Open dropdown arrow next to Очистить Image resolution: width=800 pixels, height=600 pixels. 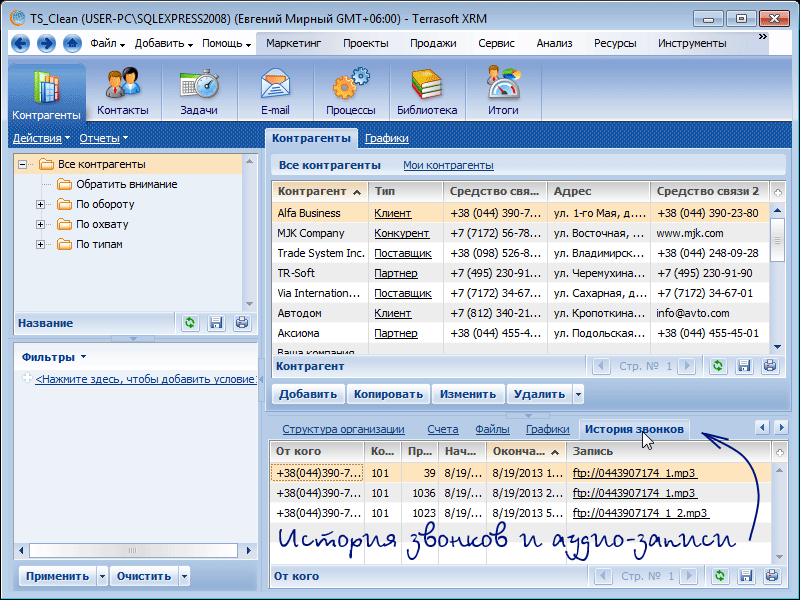pyautogui.click(x=184, y=576)
